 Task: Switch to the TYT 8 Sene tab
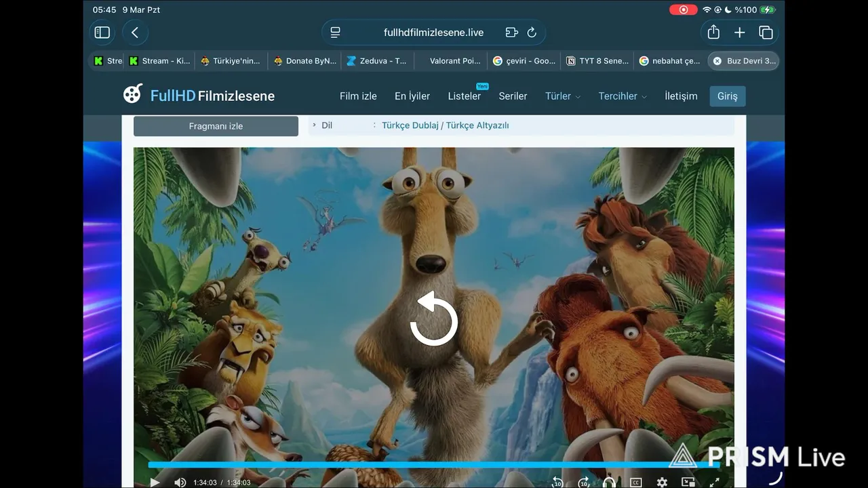(x=597, y=61)
